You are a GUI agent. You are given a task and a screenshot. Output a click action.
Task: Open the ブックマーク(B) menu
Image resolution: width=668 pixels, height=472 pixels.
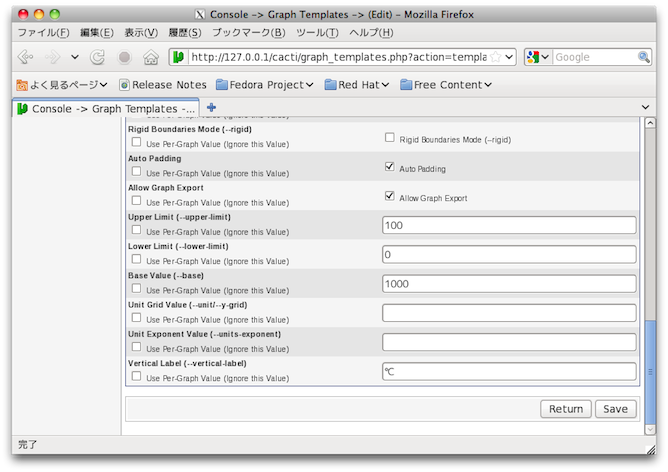(x=248, y=33)
